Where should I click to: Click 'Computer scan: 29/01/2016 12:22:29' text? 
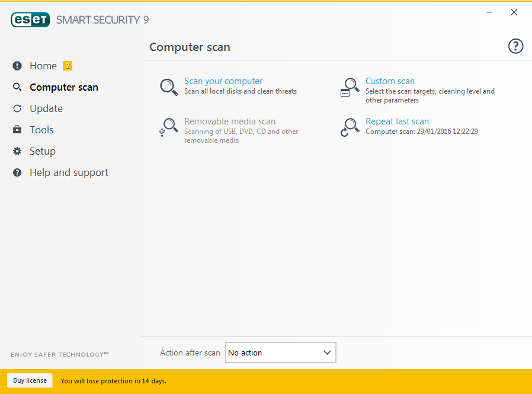tap(422, 132)
